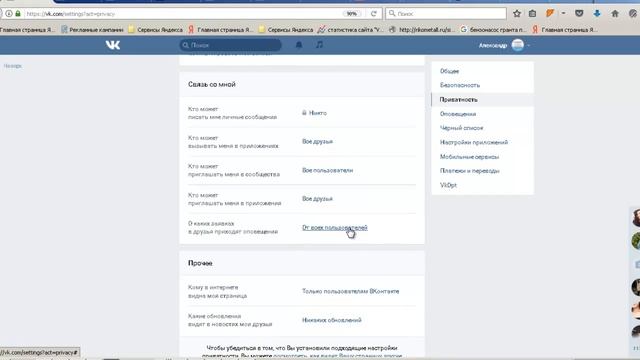
Task: Open Никаких обновлений news updates setting
Action: (x=331, y=320)
